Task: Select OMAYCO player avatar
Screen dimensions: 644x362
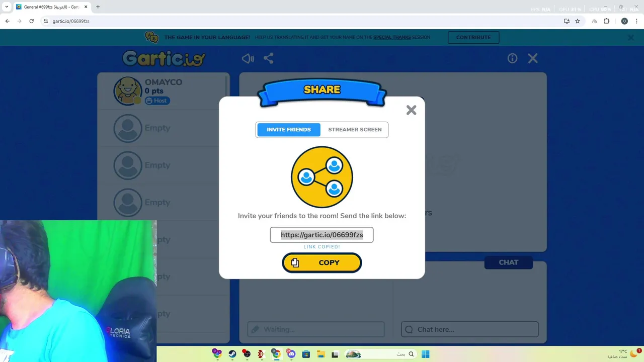Action: point(128,91)
